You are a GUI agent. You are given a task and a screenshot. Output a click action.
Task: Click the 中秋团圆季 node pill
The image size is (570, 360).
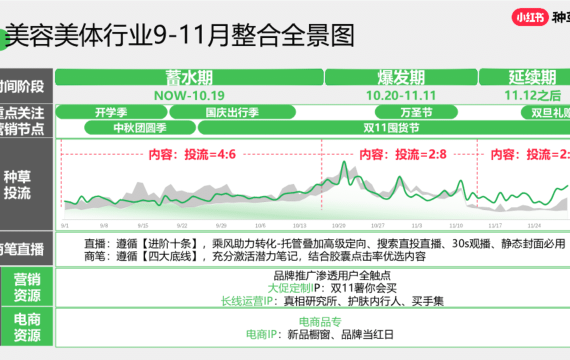point(140,128)
